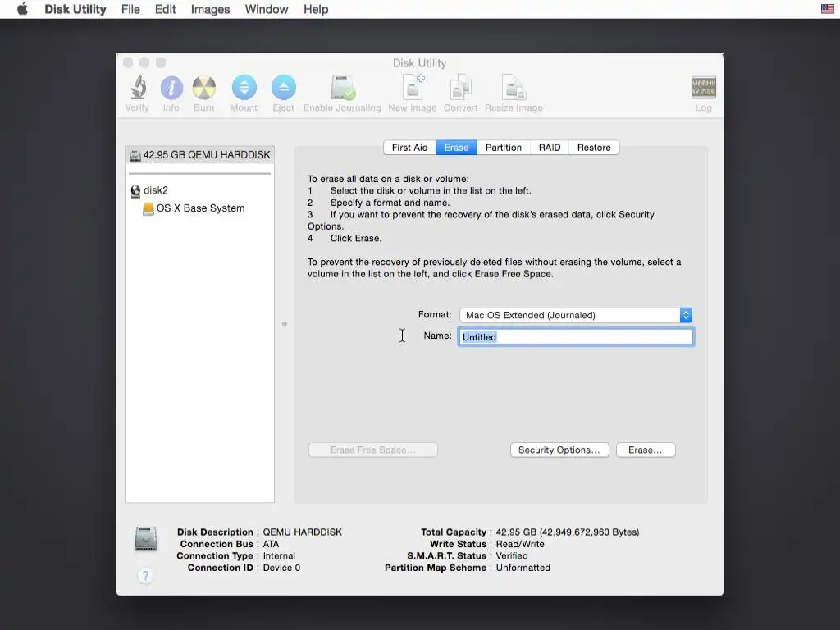Open the Edit menu

coord(165,9)
